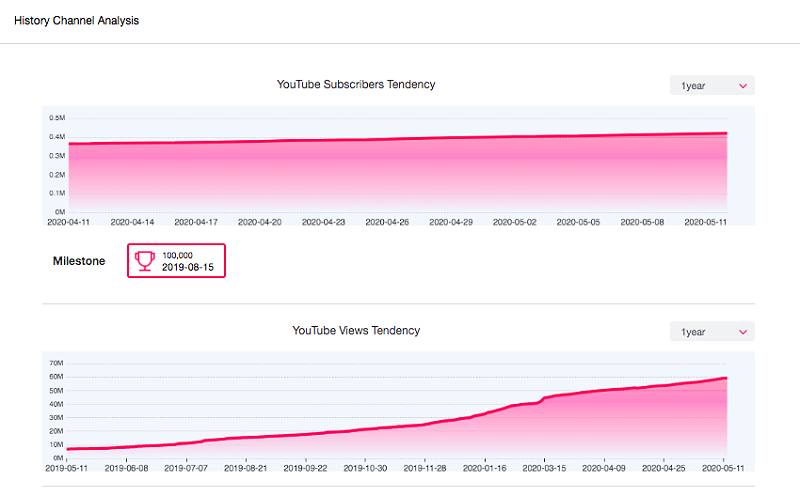This screenshot has width=800, height=496.
Task: Click 2019-05-11 on the views chart axis
Action: [x=68, y=467]
